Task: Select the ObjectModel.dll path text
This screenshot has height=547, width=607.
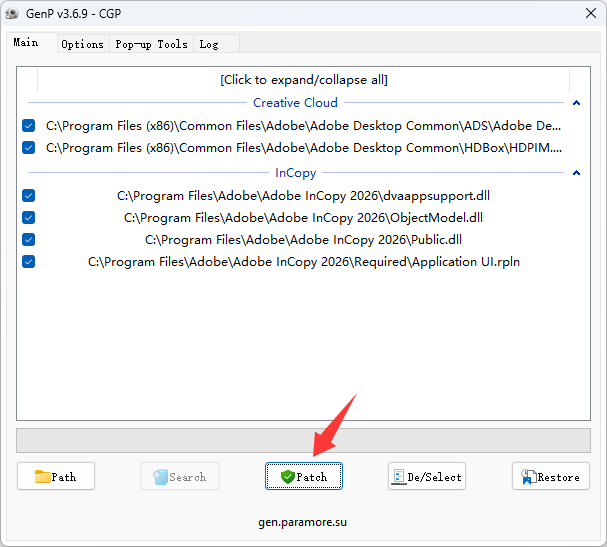Action: (x=304, y=218)
